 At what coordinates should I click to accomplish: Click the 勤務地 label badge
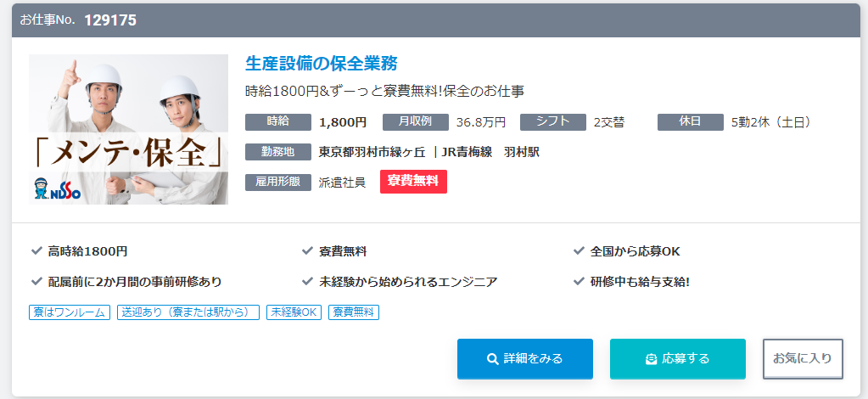pyautogui.click(x=278, y=152)
